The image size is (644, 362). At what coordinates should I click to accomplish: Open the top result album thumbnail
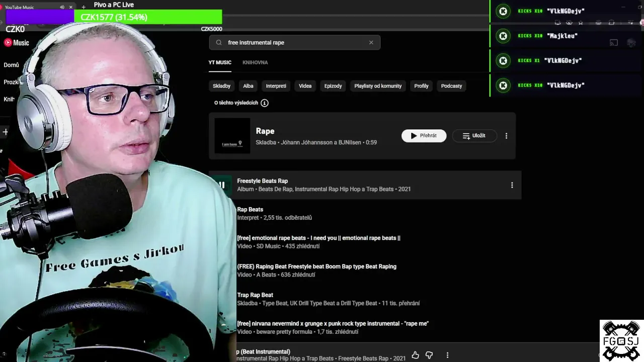click(x=232, y=136)
